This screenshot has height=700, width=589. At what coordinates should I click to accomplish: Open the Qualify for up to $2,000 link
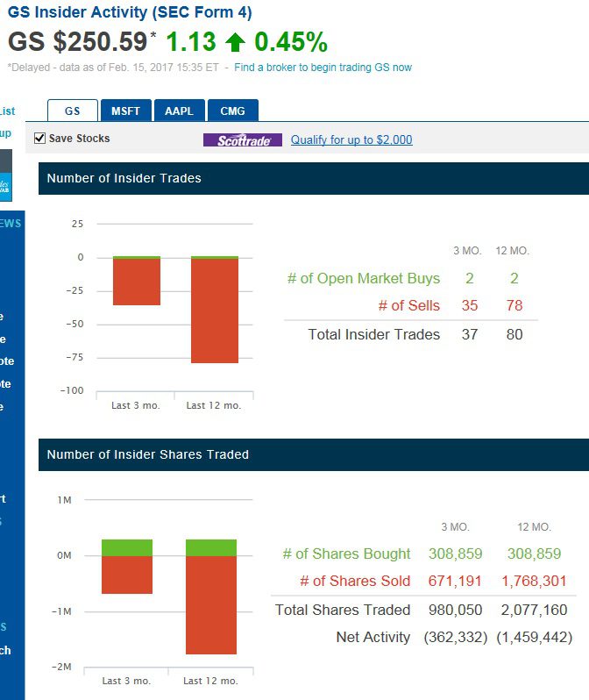(351, 139)
